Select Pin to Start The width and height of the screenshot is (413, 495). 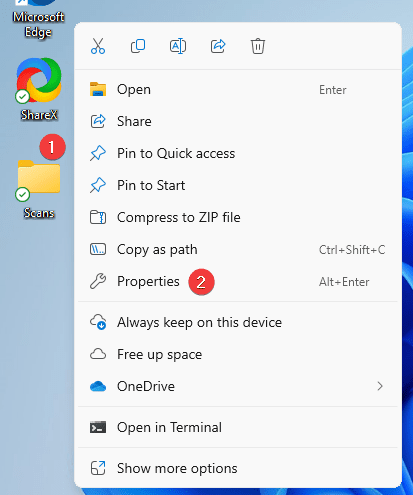point(238,185)
